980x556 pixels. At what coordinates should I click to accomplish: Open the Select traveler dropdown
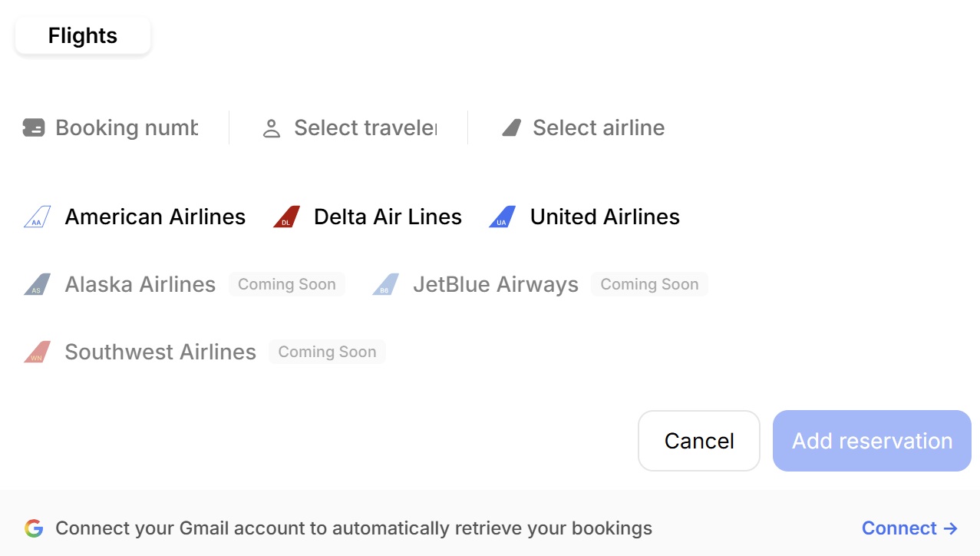365,127
